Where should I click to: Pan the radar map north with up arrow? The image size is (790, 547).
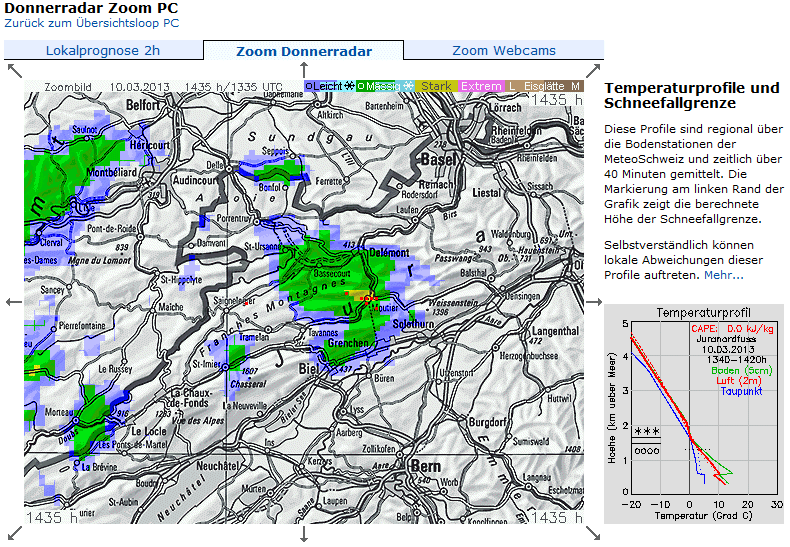(304, 69)
